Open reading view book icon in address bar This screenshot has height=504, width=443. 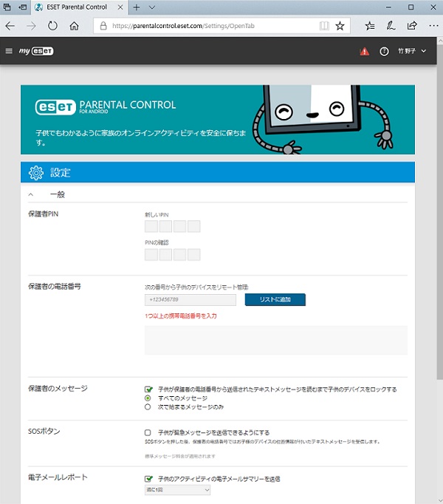324,26
